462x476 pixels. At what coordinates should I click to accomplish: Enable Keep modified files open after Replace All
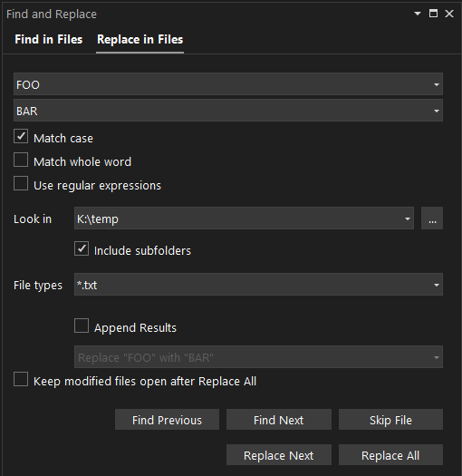pyautogui.click(x=21, y=379)
